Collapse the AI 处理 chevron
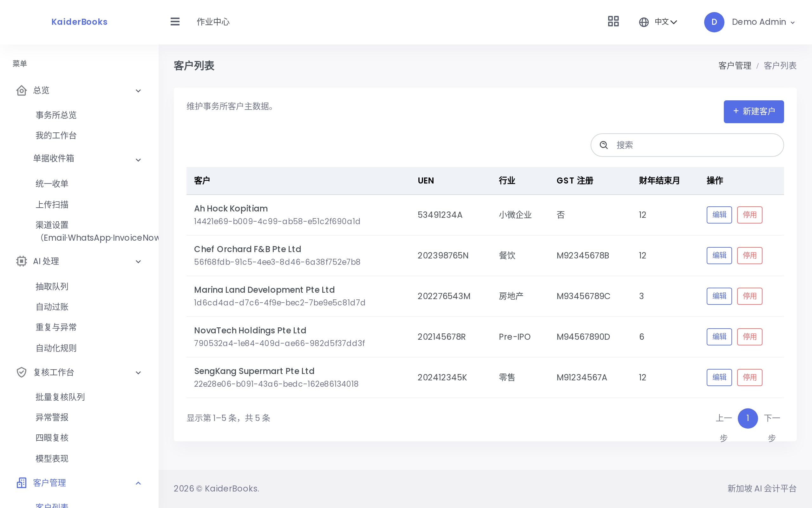Image resolution: width=812 pixels, height=508 pixels. (138, 261)
